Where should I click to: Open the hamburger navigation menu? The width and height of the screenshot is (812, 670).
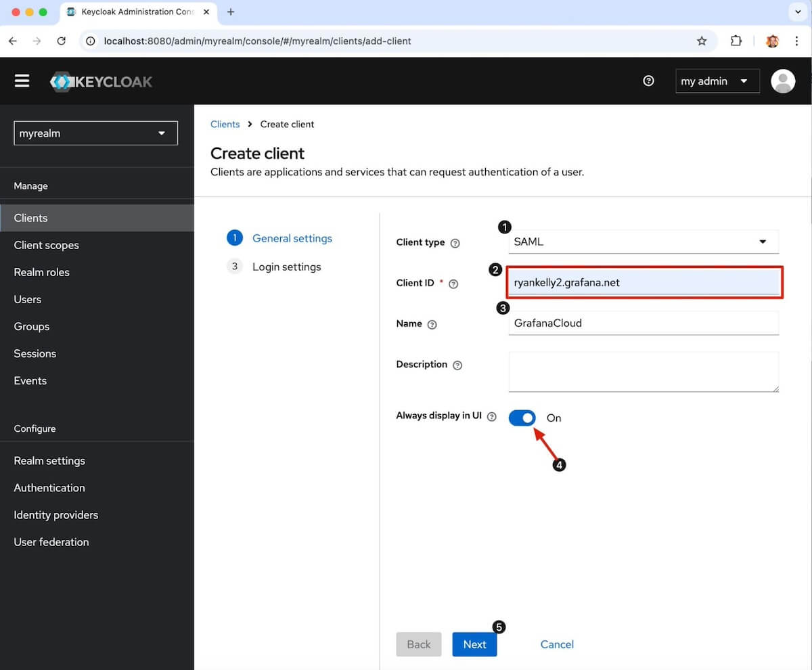click(22, 81)
